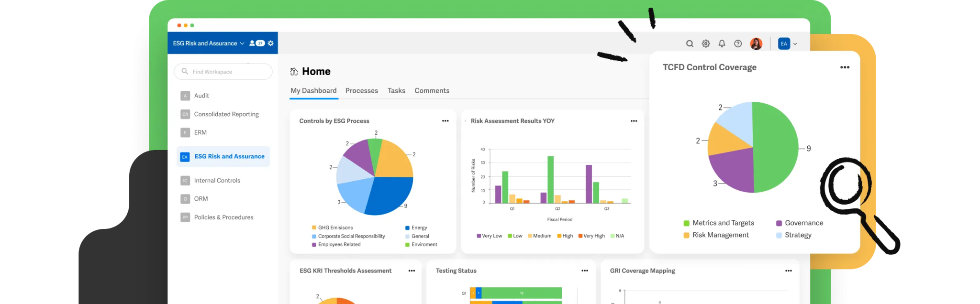Image resolution: width=980 pixels, height=304 pixels.
Task: Click the Find Workspace search field
Action: [223, 72]
